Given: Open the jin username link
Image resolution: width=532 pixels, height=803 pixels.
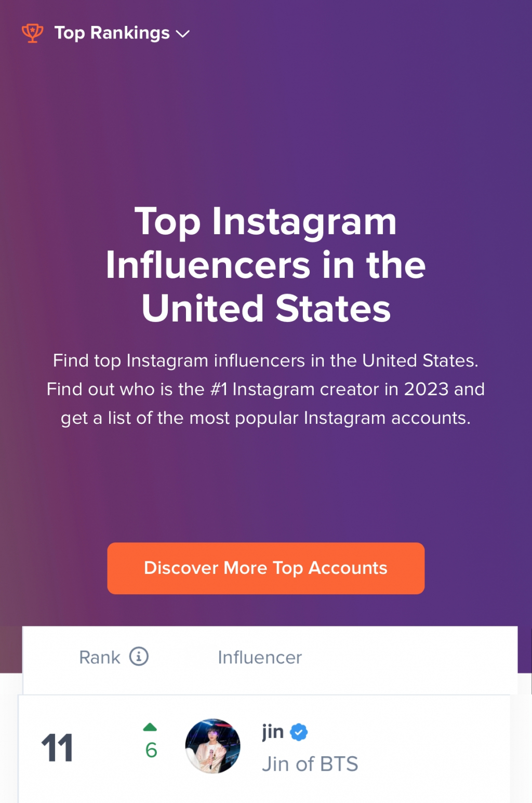Looking at the screenshot, I should click(x=273, y=732).
